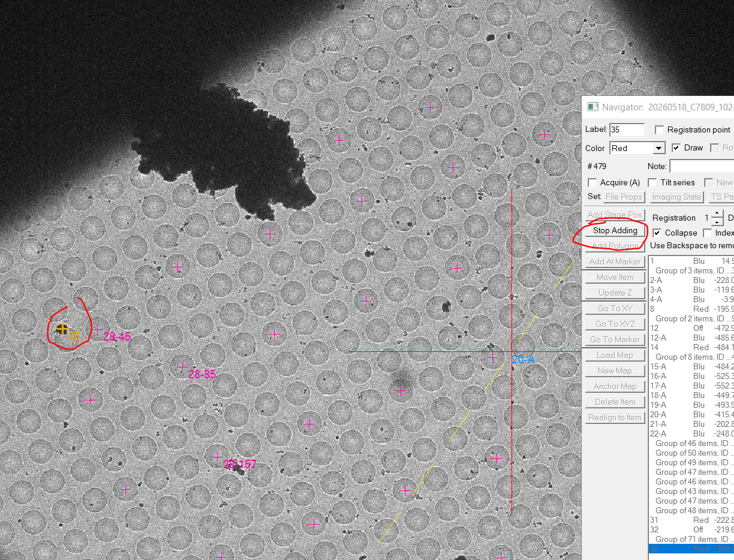The width and height of the screenshot is (734, 560).
Task: Click the Update Z button
Action: (615, 293)
